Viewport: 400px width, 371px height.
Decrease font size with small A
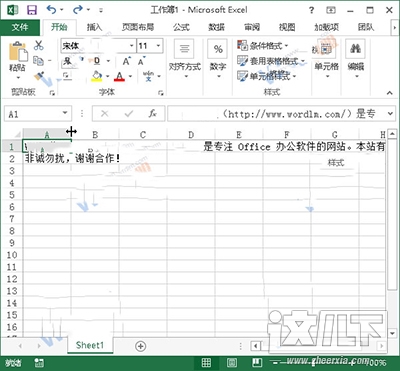(x=141, y=61)
